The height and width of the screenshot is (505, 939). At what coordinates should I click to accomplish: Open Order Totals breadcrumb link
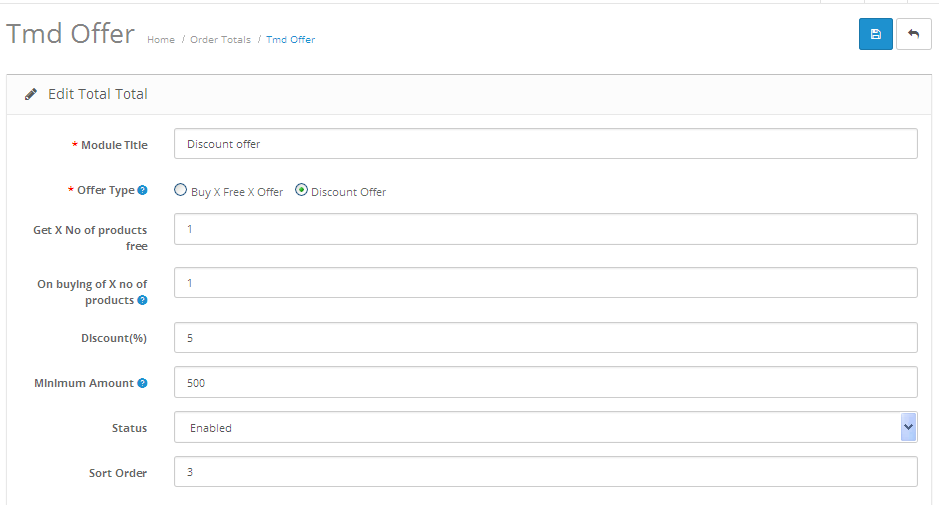pyautogui.click(x=220, y=40)
